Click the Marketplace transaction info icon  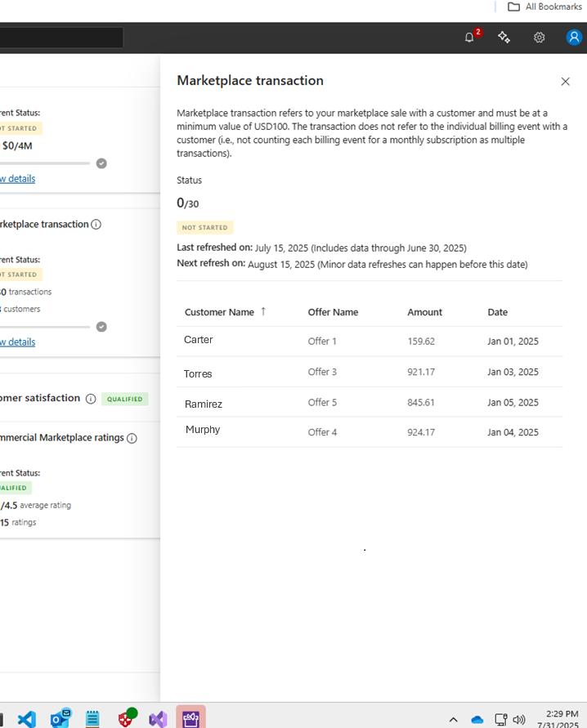point(96,224)
